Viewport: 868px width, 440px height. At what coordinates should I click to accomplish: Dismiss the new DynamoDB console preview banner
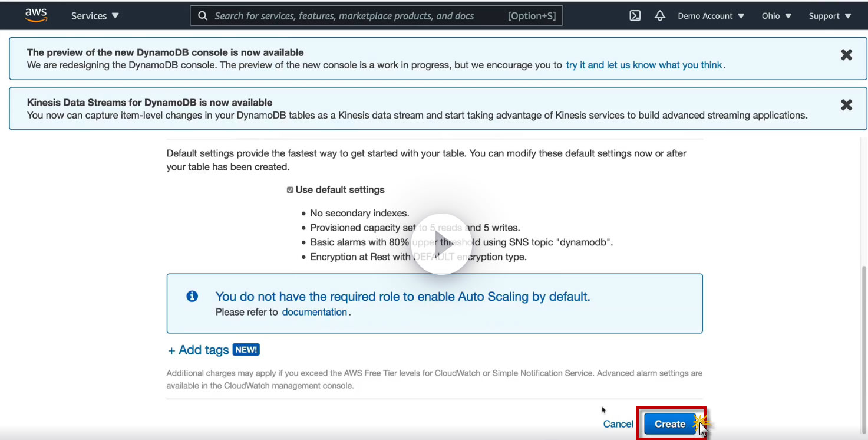click(x=846, y=55)
